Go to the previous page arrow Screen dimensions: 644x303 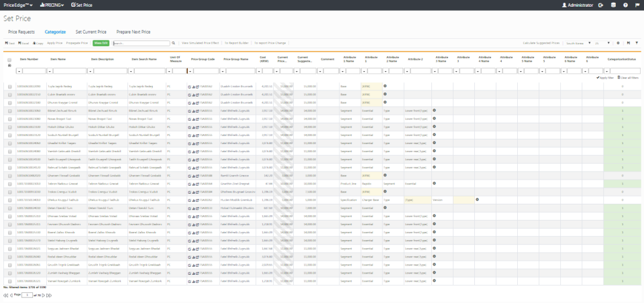[11, 295]
